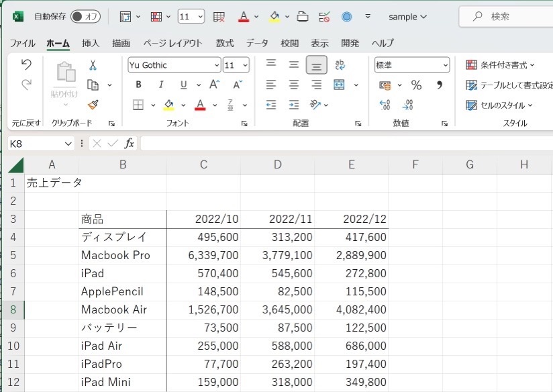Switch to the 挿入 tab
The width and height of the screenshot is (553, 392).
click(91, 43)
